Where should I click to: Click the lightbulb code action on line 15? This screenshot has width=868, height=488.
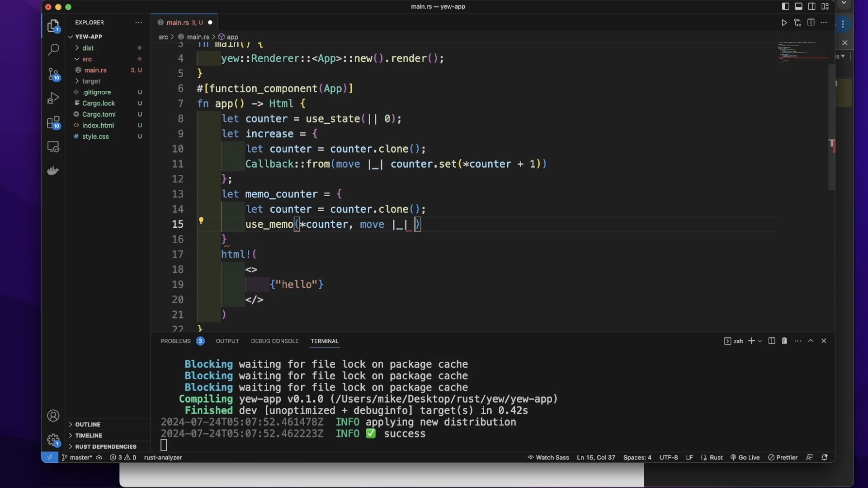click(x=201, y=221)
